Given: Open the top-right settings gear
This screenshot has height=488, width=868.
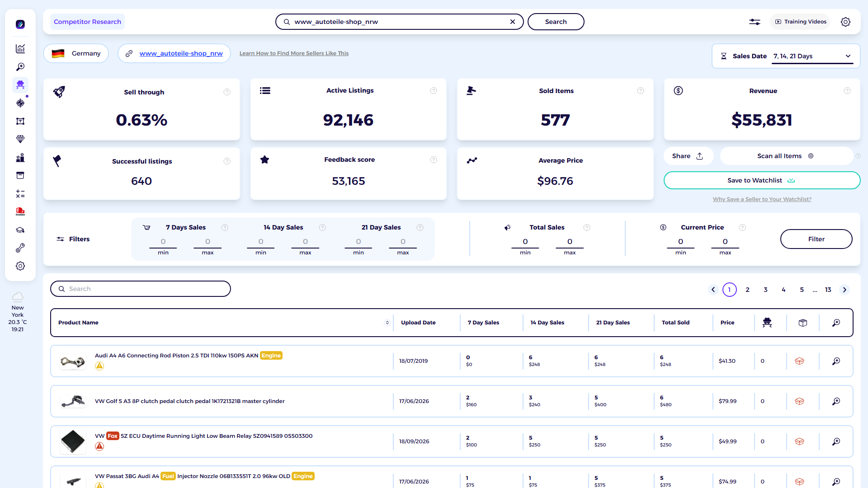Looking at the screenshot, I should tap(845, 22).
